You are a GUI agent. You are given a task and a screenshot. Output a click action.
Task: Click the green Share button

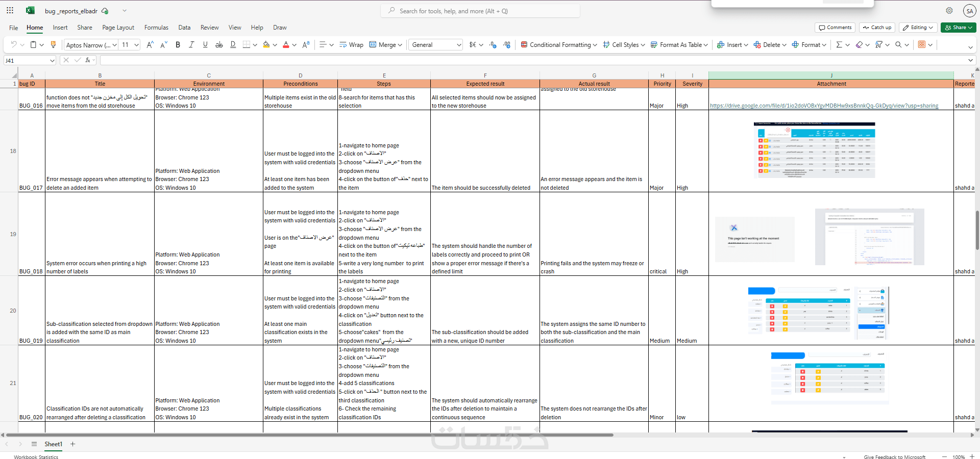point(959,28)
